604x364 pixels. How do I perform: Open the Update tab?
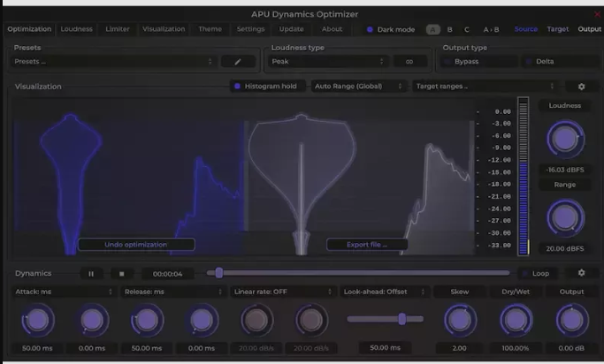click(x=291, y=29)
